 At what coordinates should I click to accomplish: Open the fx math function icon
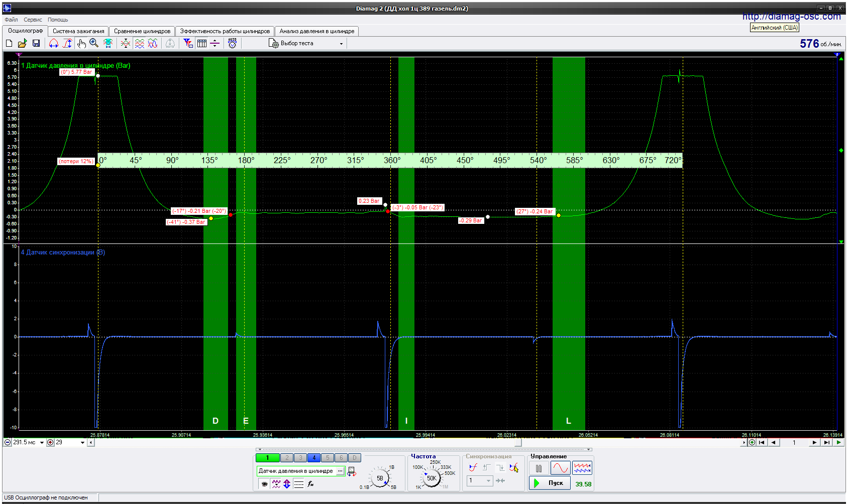(310, 484)
